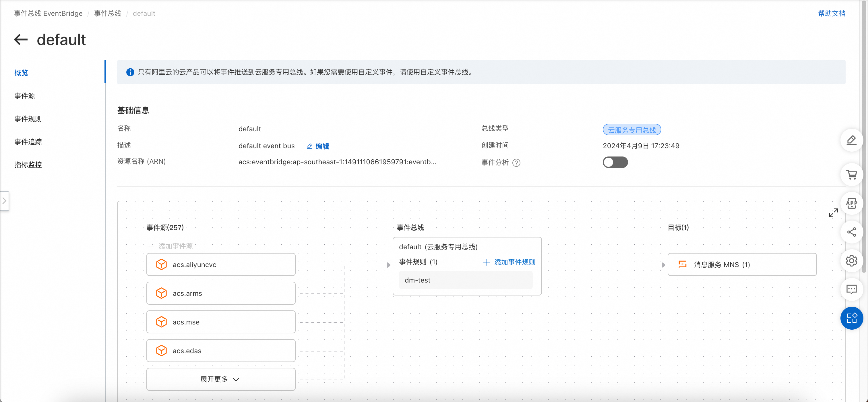The width and height of the screenshot is (868, 402).
Task: Click the acs.aliyuncvc cube icon
Action: 161,264
